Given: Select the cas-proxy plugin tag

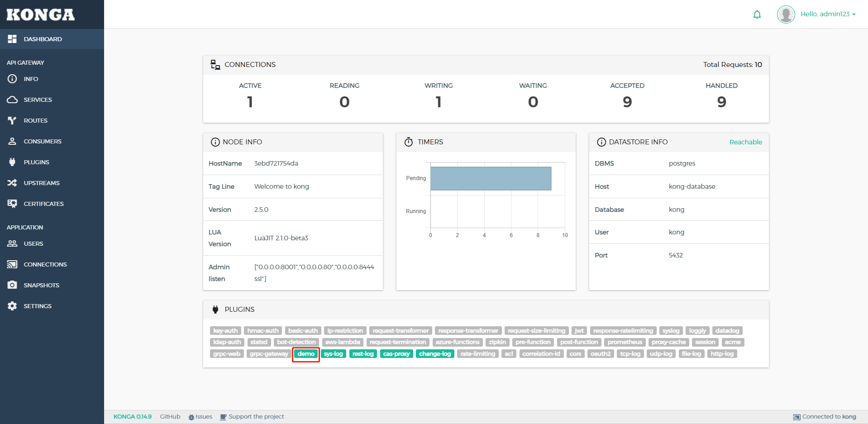Looking at the screenshot, I should pos(396,354).
